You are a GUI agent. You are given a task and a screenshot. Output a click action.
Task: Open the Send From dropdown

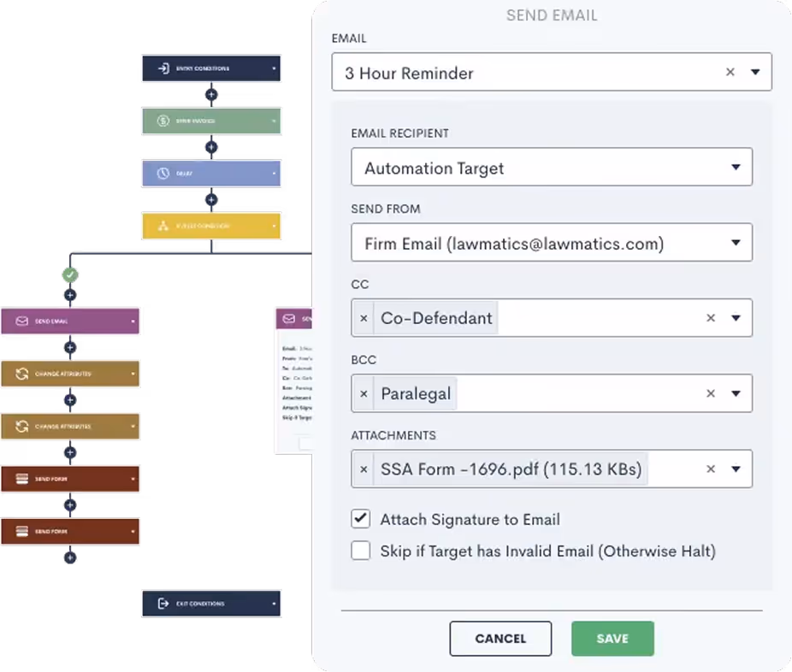point(552,242)
